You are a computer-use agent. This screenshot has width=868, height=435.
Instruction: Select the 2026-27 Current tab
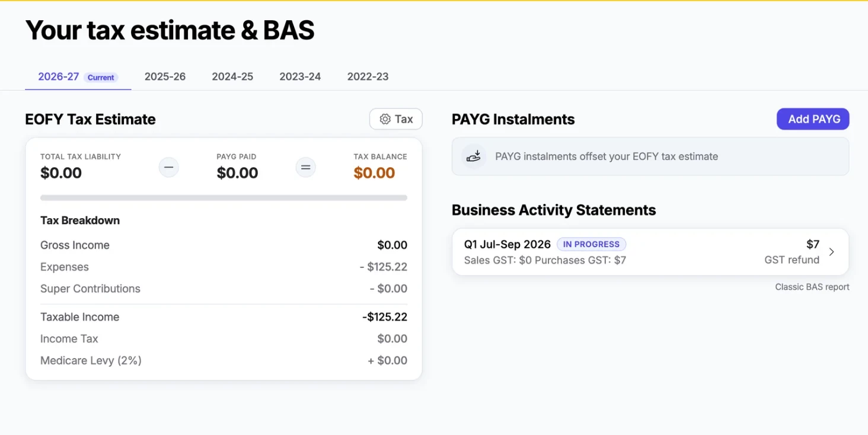coord(78,77)
